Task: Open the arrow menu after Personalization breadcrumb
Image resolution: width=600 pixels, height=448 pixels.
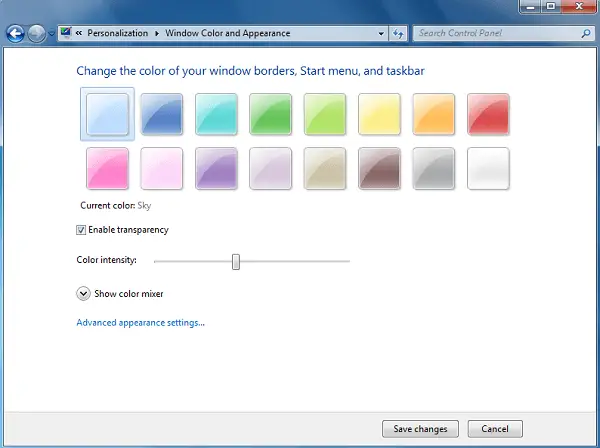Action: click(157, 33)
